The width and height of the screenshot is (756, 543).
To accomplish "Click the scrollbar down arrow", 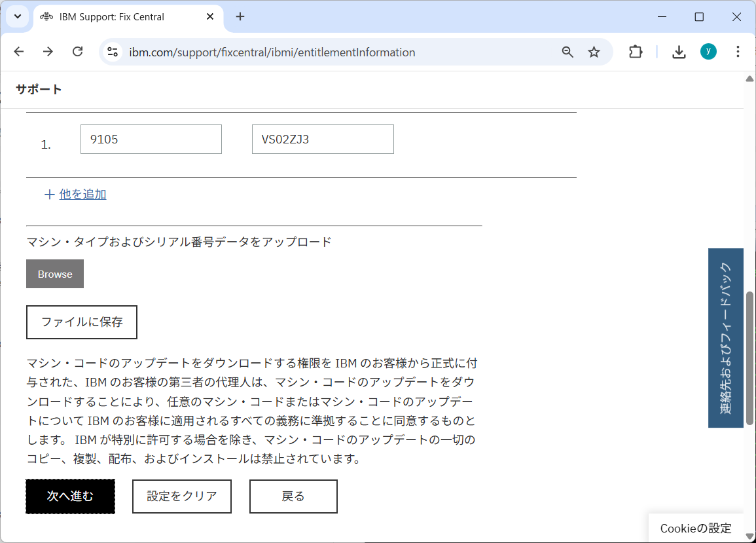I will (749, 536).
